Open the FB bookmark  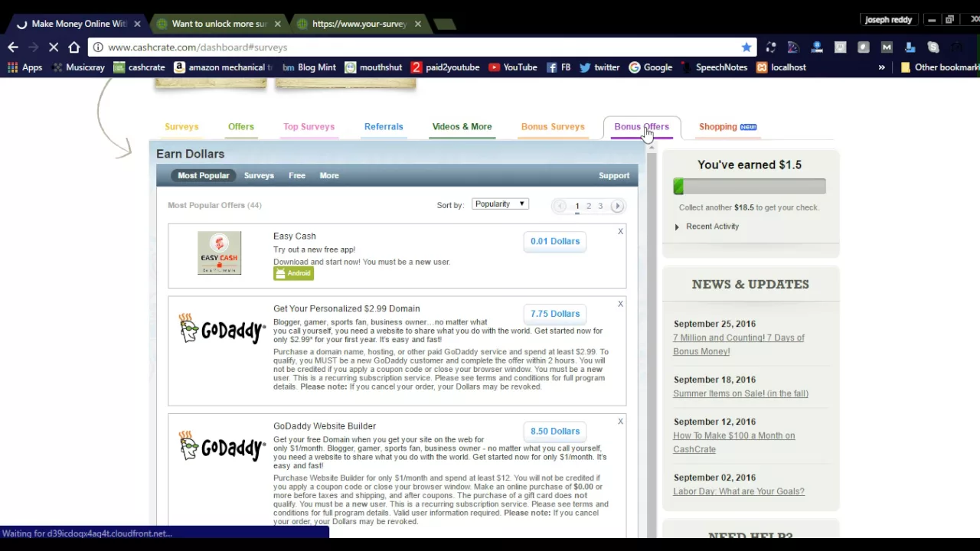[x=558, y=67]
